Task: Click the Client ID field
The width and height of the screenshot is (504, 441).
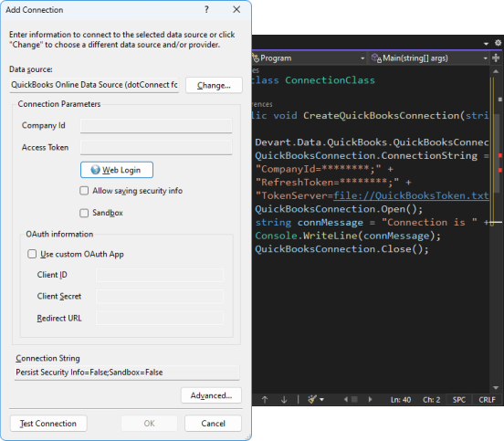Action: tap(160, 275)
